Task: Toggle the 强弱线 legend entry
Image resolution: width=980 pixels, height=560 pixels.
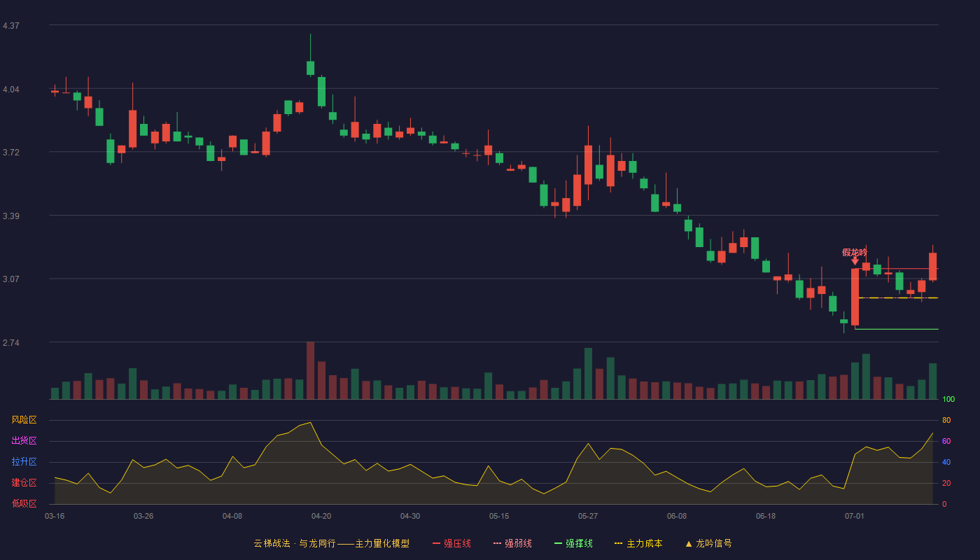Action: click(x=512, y=543)
